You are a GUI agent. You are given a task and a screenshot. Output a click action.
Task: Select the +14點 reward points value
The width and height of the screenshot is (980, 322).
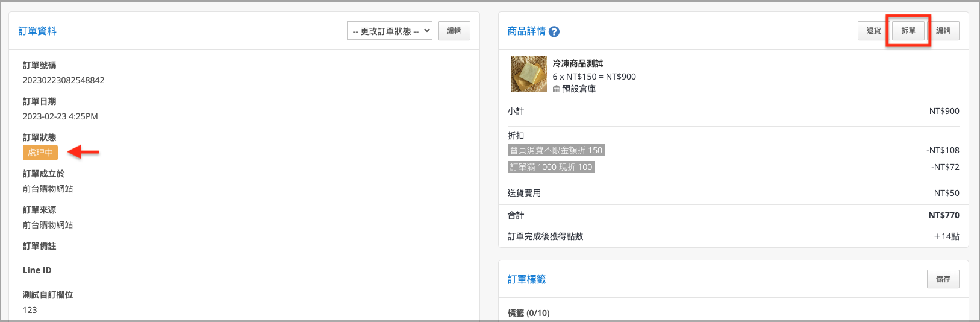click(947, 236)
